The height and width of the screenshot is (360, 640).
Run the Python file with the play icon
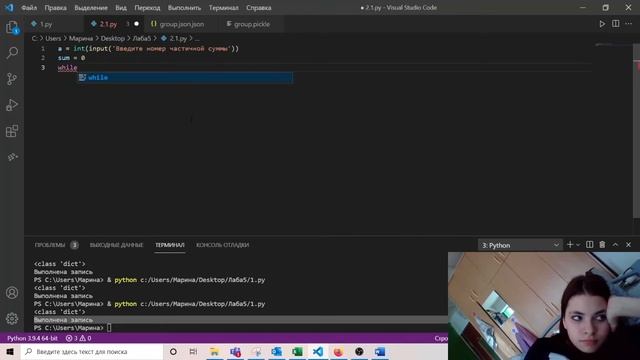point(602,24)
